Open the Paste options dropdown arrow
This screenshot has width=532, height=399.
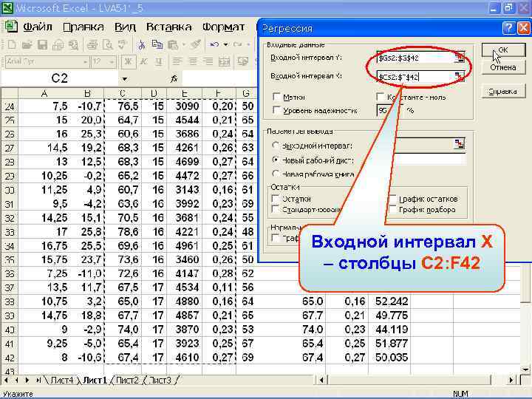(x=183, y=45)
